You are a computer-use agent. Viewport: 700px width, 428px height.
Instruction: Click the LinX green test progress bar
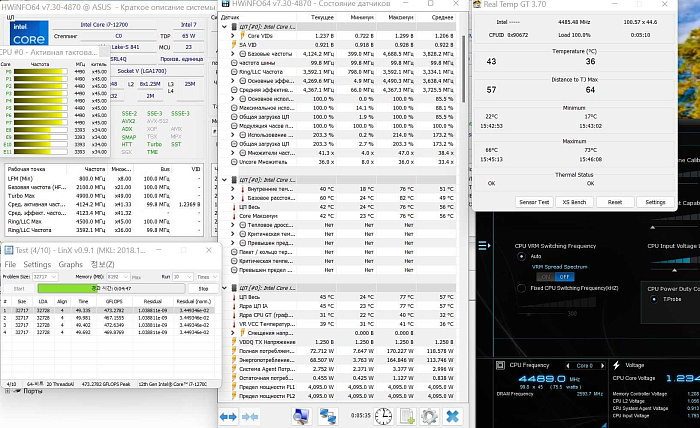coord(111,289)
